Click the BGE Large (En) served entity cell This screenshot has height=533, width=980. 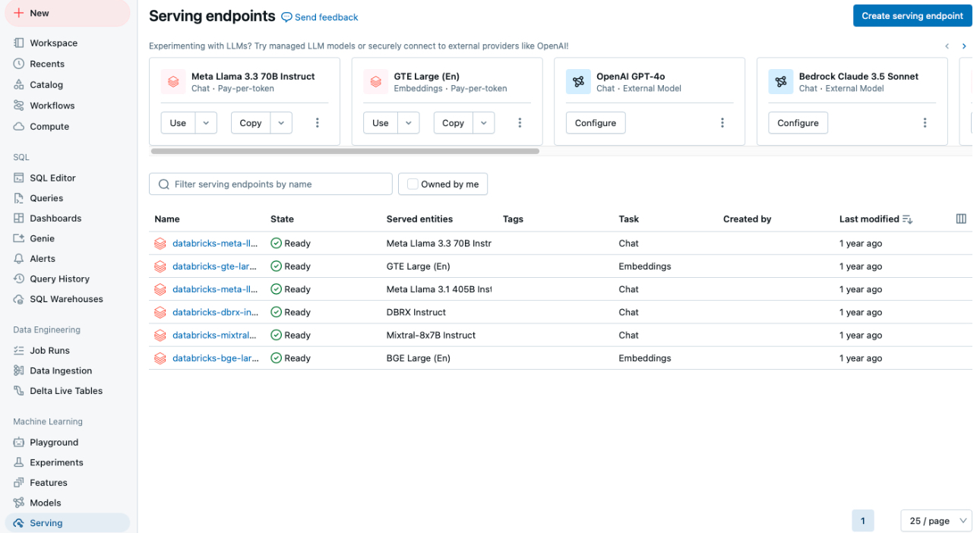click(419, 358)
